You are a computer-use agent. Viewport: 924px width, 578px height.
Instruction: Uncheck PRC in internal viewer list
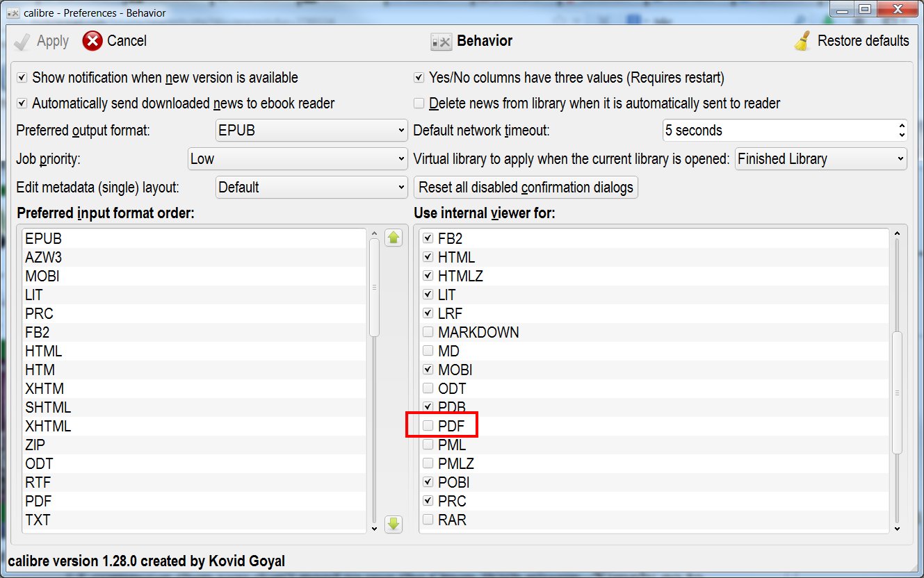click(428, 501)
